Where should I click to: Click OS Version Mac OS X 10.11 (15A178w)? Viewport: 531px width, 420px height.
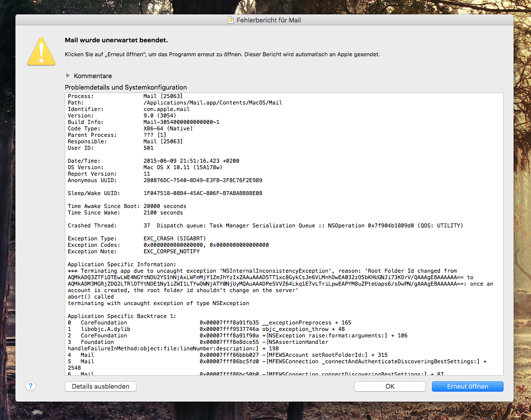[183, 168]
